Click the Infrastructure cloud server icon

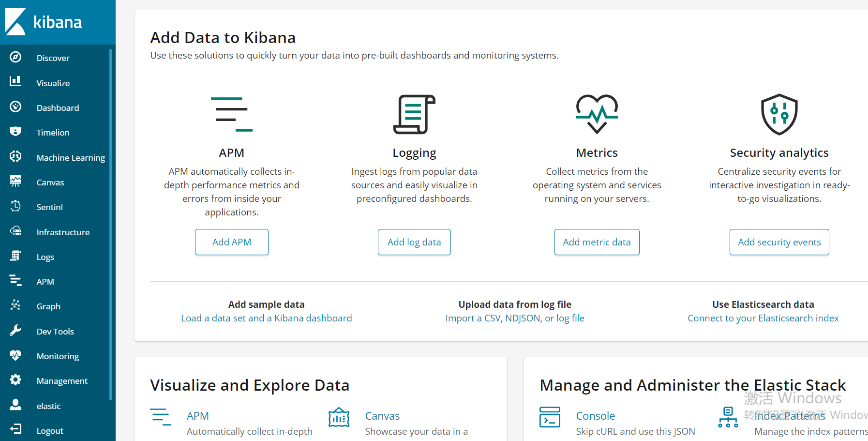click(15, 231)
